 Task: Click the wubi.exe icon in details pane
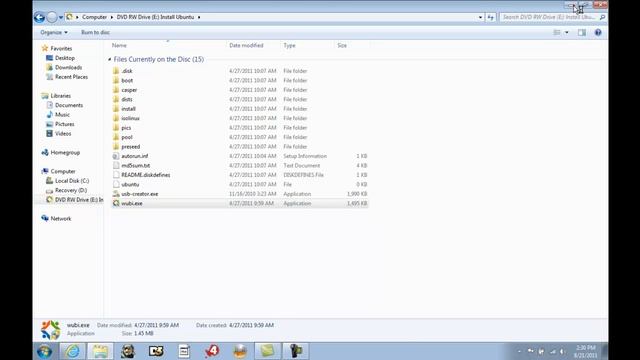[x=51, y=330]
